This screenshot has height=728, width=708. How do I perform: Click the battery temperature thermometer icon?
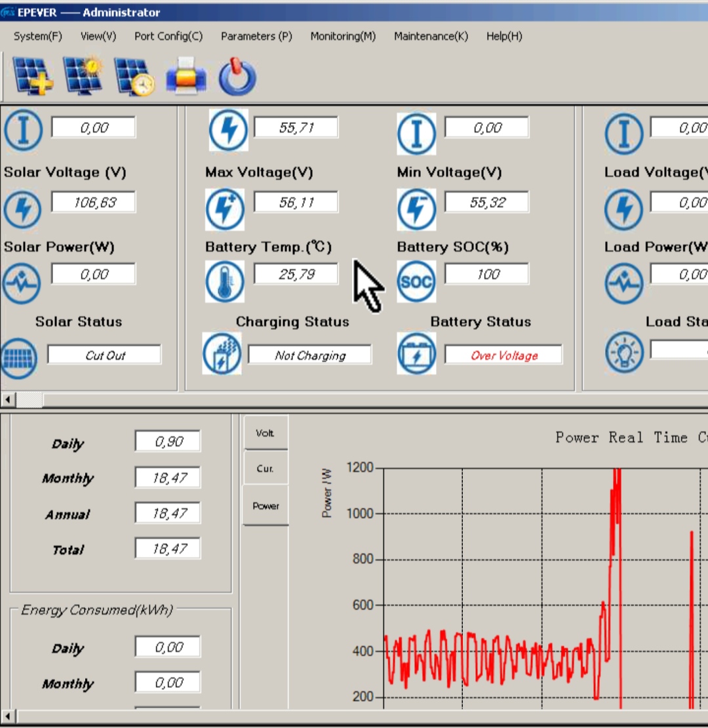click(x=224, y=282)
